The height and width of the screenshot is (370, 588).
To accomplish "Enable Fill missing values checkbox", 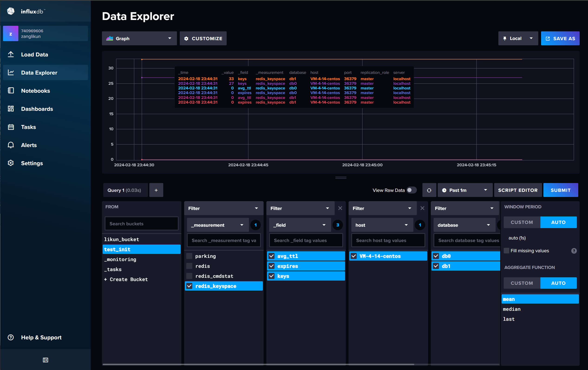I will pos(506,251).
